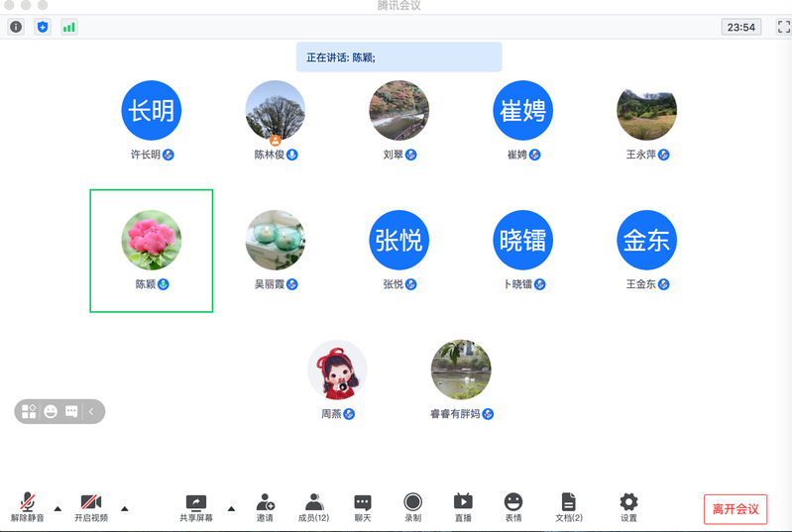Expand share options arrow beside 共享屏幕

[232, 509]
